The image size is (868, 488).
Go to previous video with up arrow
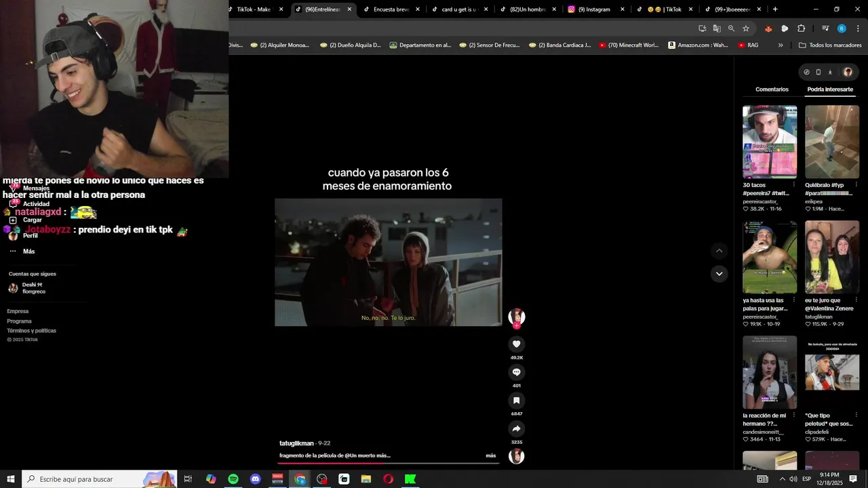tap(719, 251)
